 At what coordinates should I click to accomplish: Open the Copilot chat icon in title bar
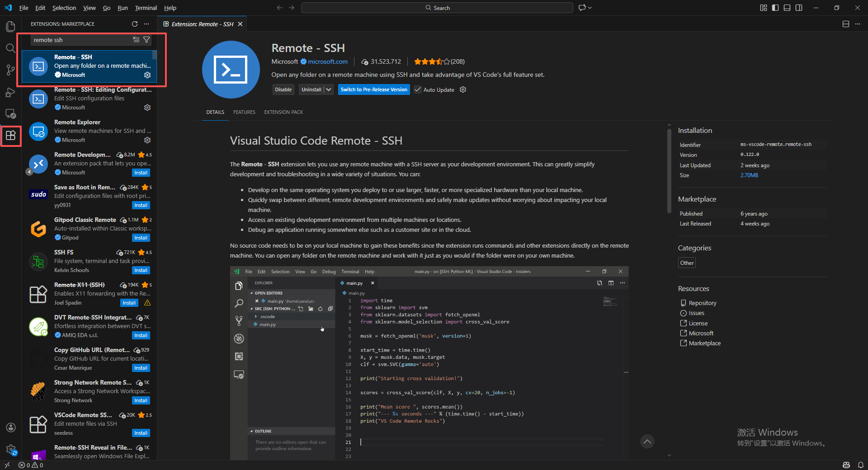click(582, 8)
